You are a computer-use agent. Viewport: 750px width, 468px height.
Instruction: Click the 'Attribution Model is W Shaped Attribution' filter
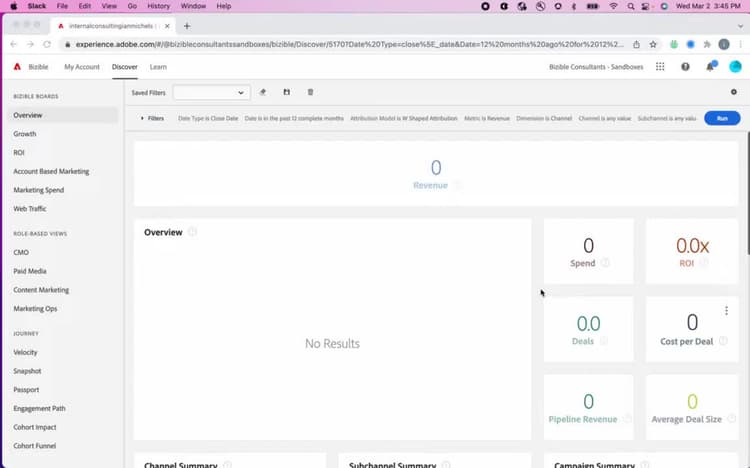[404, 118]
